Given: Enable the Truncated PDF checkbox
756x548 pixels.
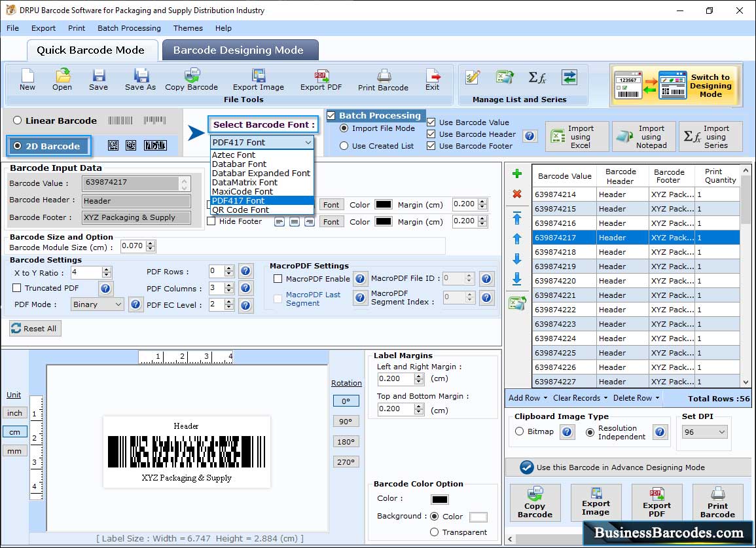Looking at the screenshot, I should click(17, 288).
